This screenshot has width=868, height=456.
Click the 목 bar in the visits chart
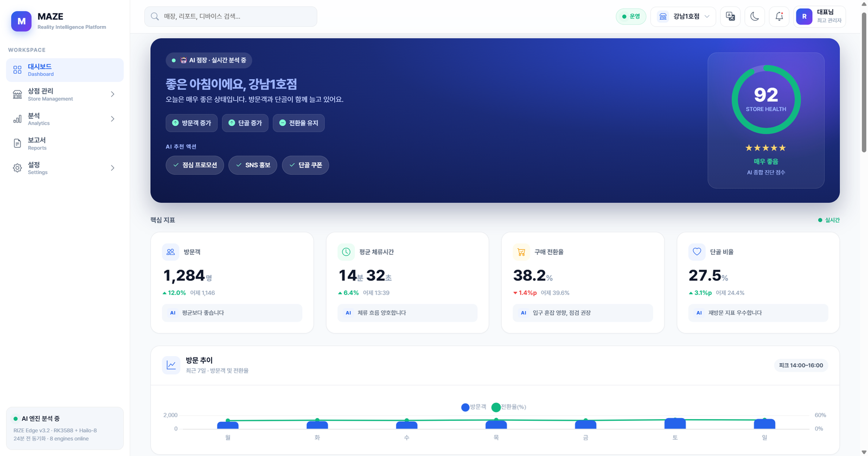click(x=496, y=425)
